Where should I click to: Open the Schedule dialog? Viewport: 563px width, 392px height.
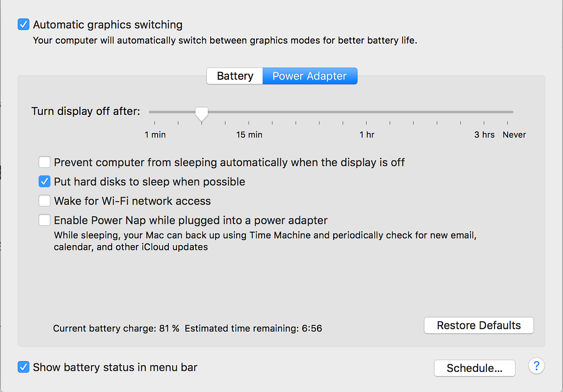tap(474, 368)
